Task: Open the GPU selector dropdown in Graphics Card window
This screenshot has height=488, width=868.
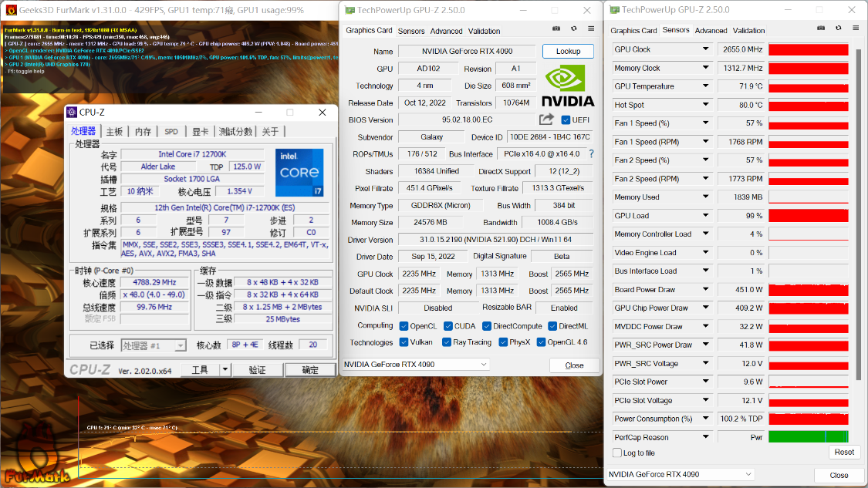Action: coord(417,365)
